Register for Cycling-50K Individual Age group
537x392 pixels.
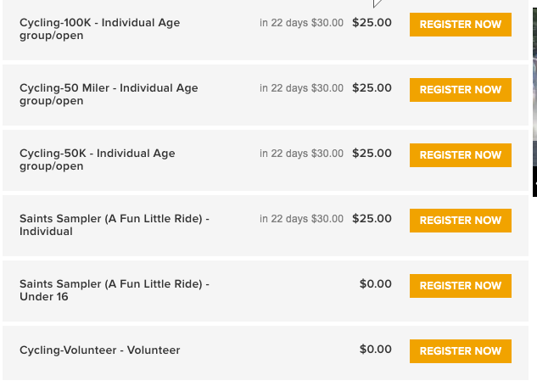pos(461,155)
